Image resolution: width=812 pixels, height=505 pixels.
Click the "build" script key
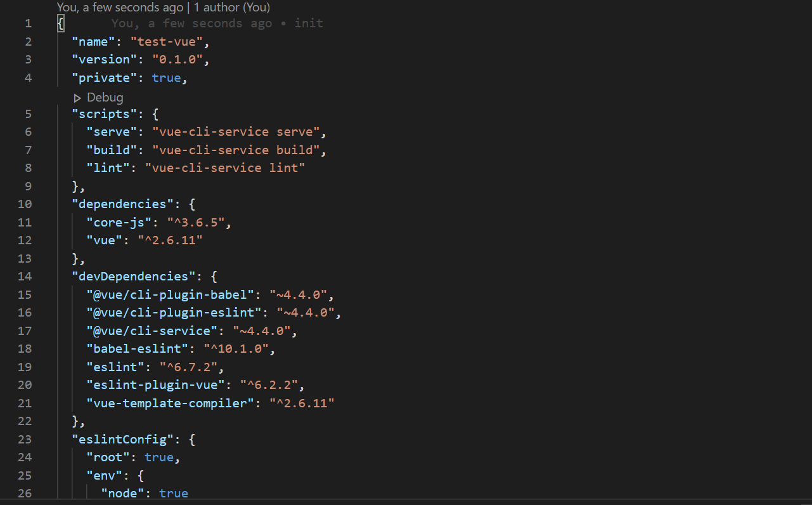(112, 150)
